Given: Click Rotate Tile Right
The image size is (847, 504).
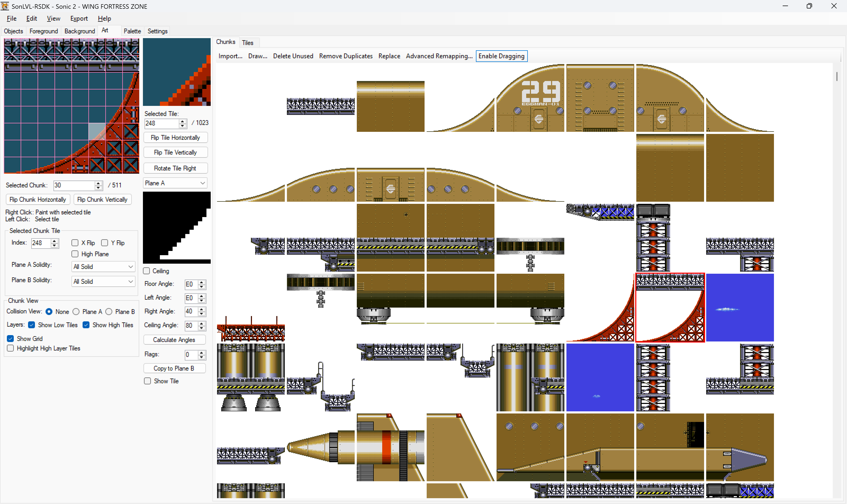Looking at the screenshot, I should pyautogui.click(x=175, y=168).
